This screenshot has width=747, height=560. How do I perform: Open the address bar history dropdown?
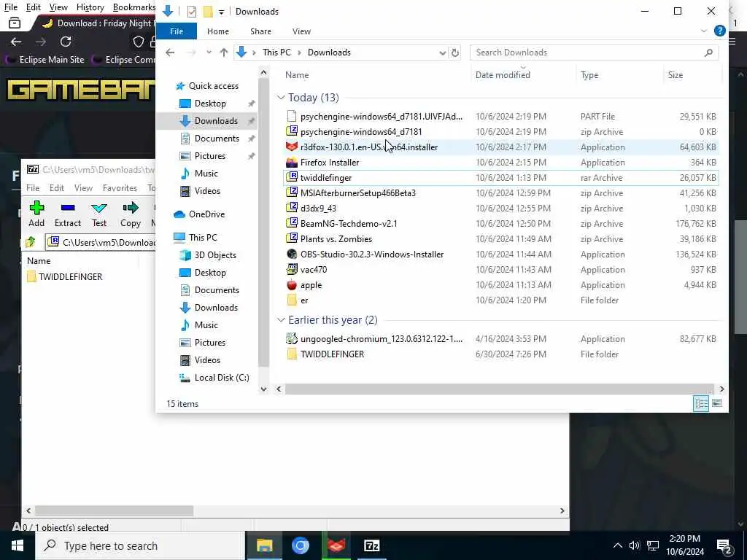(443, 52)
